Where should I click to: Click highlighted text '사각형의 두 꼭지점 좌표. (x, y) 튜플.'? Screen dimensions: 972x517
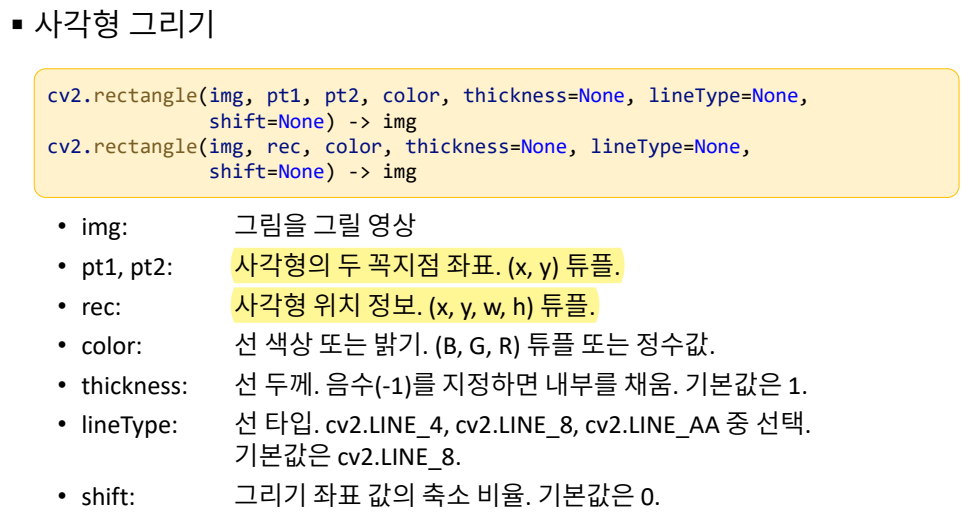pyautogui.click(x=427, y=266)
